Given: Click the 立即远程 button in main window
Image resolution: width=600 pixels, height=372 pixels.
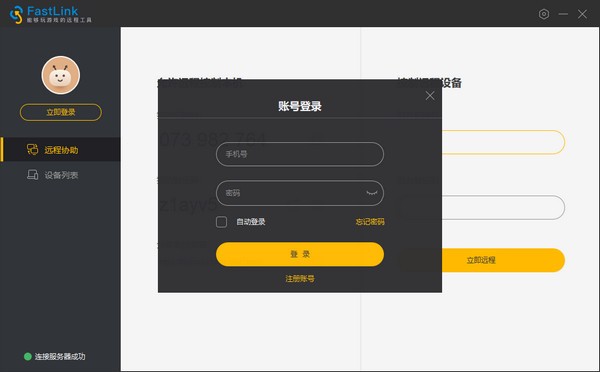Looking at the screenshot, I should pyautogui.click(x=503, y=260).
